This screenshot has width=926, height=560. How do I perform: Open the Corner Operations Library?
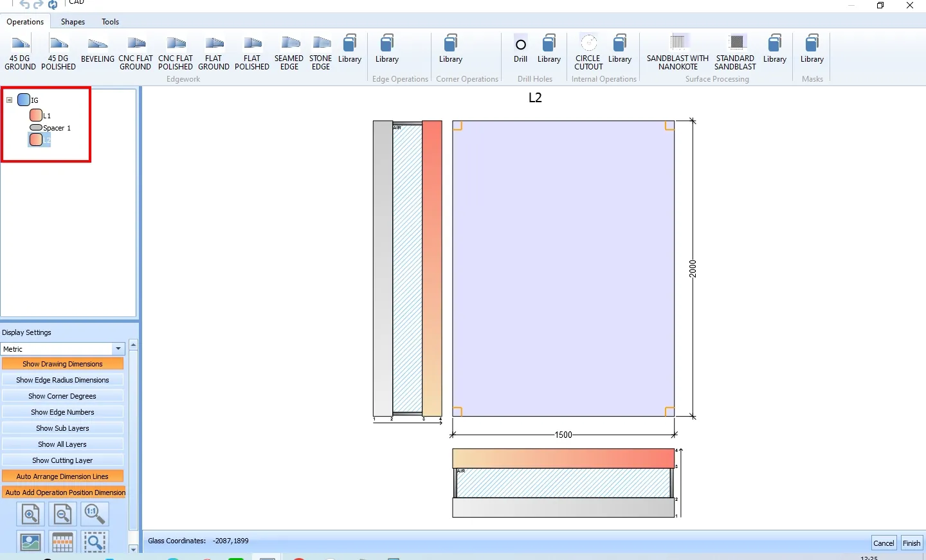click(451, 49)
